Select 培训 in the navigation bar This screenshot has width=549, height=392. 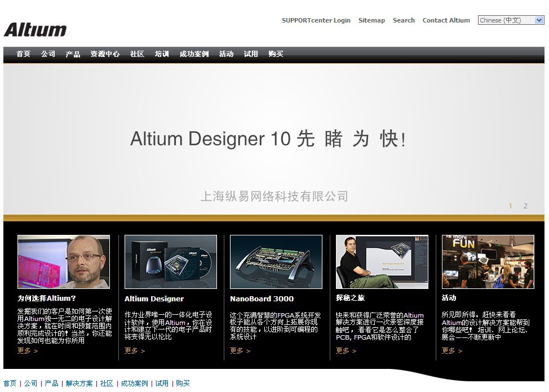coord(162,54)
